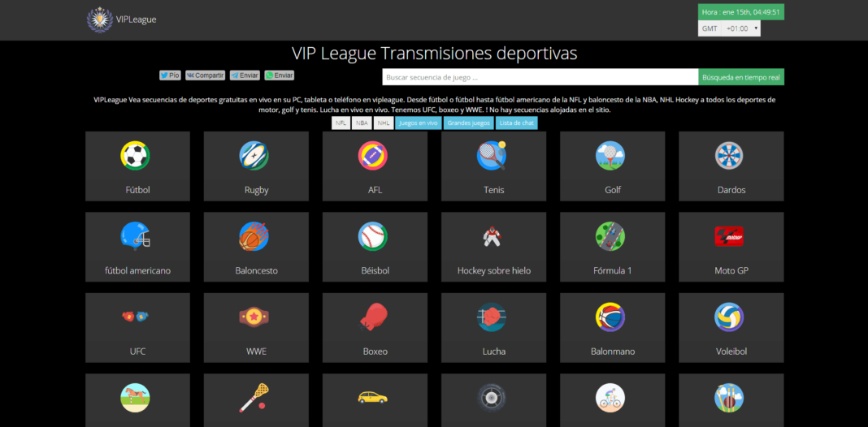Screen dimensions: 868x427
Task: Click the VIPLeague logo in header
Action: point(122,19)
